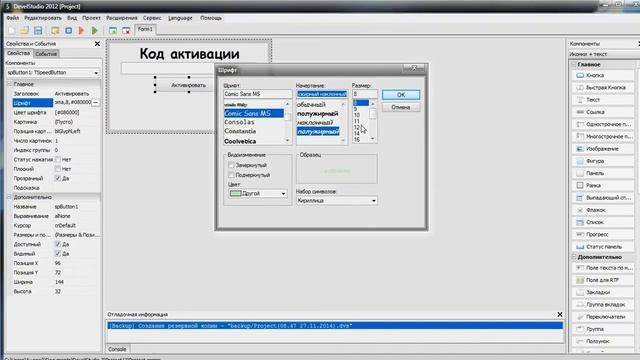Screen dimensions: 640x360
Task: Pick the Текст component
Action: click(603, 100)
